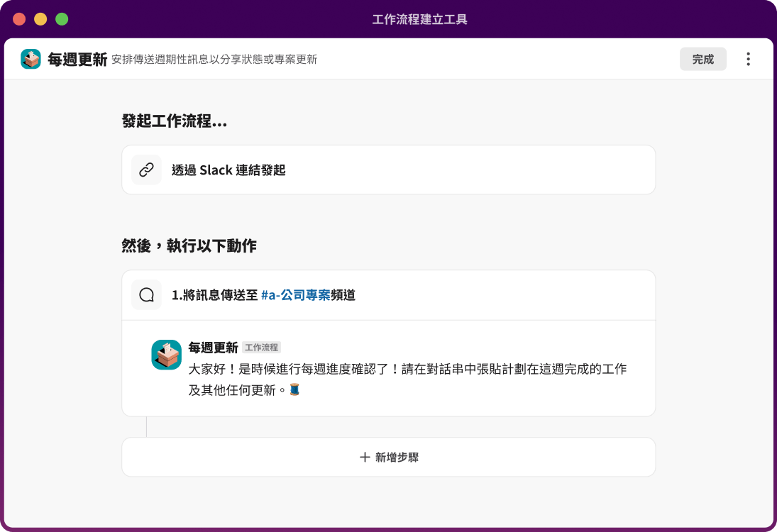Click the link icon on the trigger card
Screen dimensions: 777x532
coord(146,170)
